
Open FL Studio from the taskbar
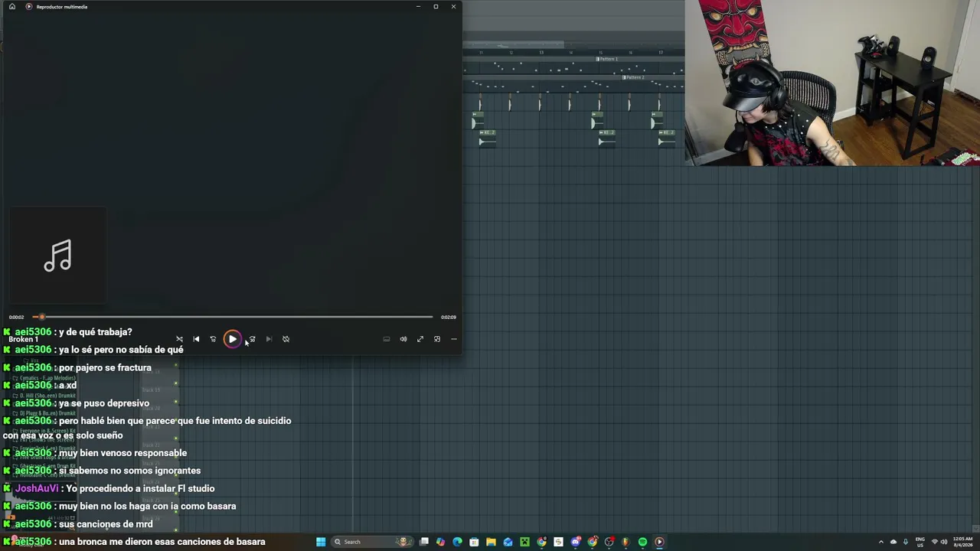(x=626, y=542)
